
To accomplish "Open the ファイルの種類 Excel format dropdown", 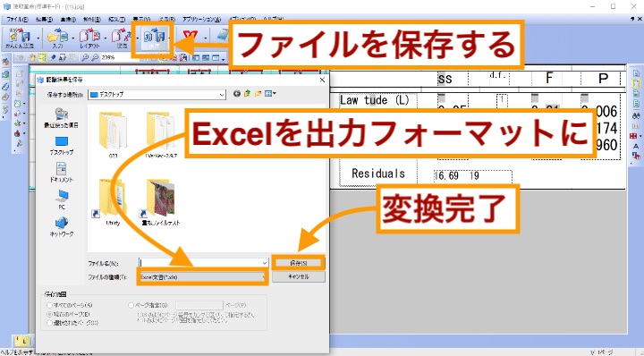I will tap(203, 277).
